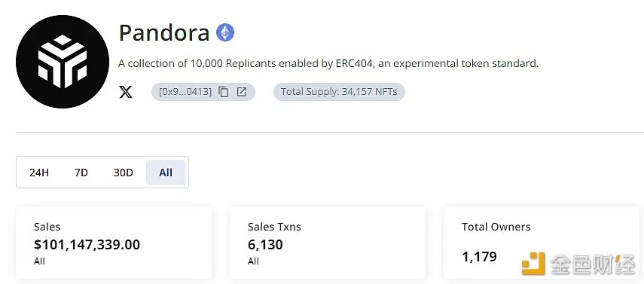Screen dimensions: 644x284
Task: Click the $101,147,339.00 sales value
Action: coord(87,245)
